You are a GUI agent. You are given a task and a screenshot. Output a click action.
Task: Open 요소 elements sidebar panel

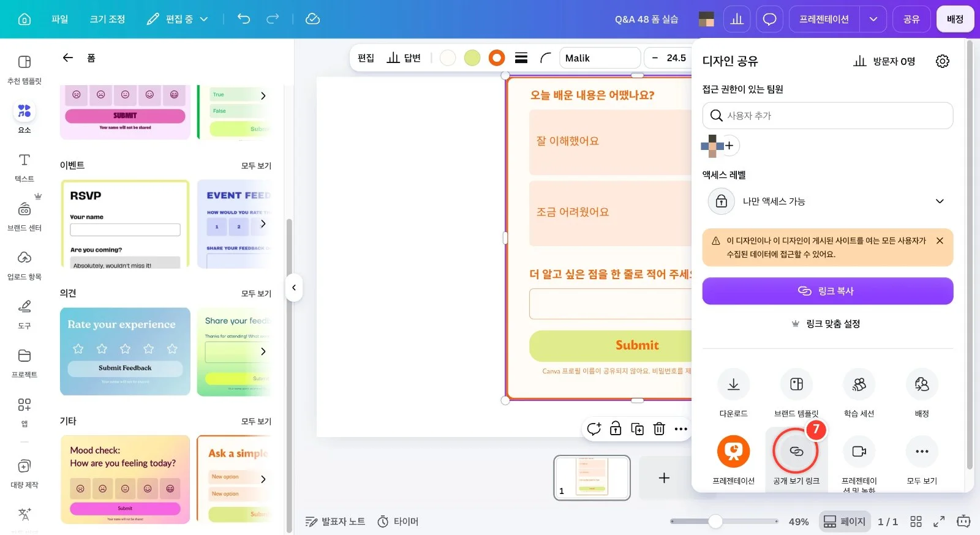[24, 118]
